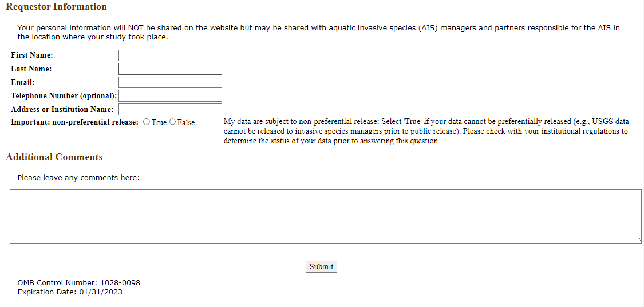Choose the False radio option
Image resolution: width=644 pixels, height=307 pixels.
[x=173, y=122]
